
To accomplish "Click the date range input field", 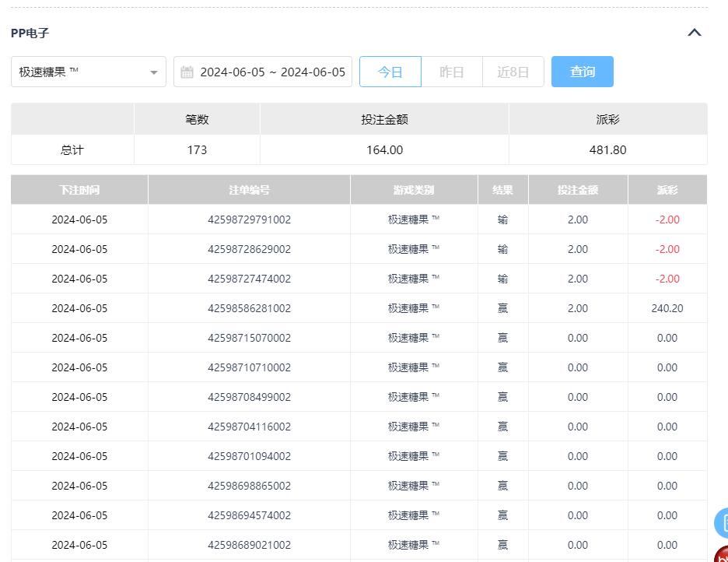I will click(x=271, y=72).
